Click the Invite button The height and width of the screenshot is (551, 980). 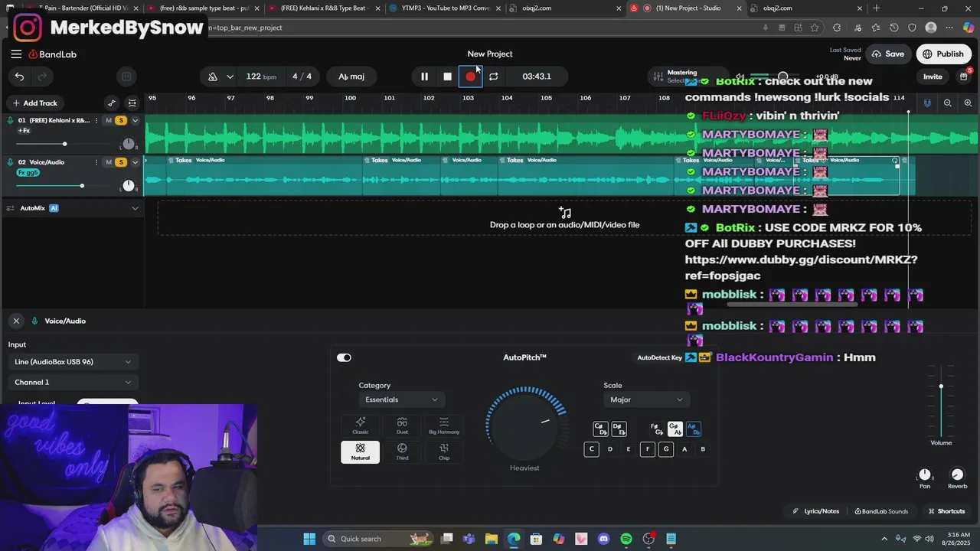933,77
